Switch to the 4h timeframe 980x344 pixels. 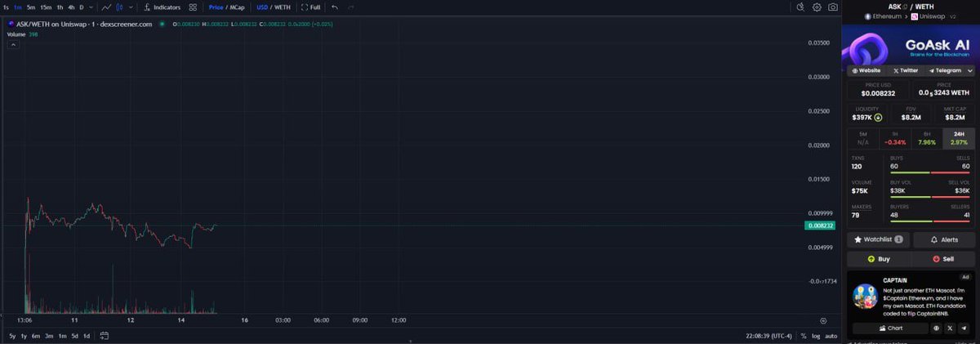[x=71, y=7]
